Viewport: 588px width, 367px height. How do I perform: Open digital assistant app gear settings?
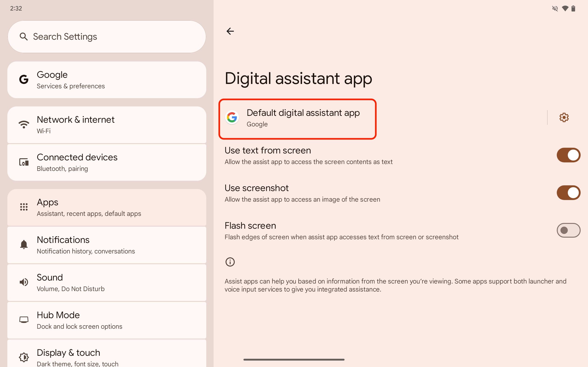point(564,117)
